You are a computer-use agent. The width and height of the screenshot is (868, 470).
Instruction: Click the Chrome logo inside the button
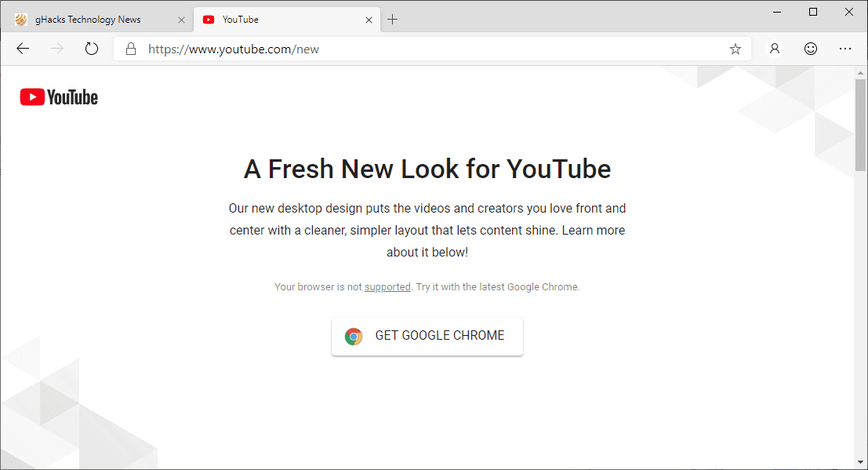354,336
